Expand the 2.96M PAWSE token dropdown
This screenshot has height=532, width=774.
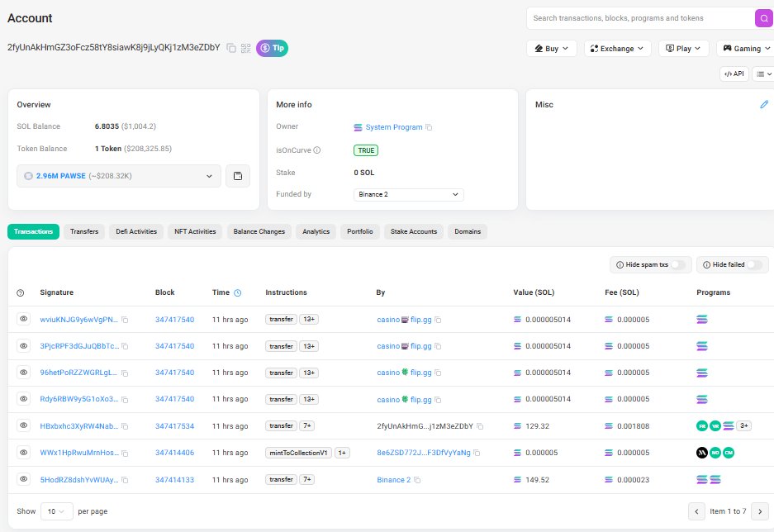point(118,176)
